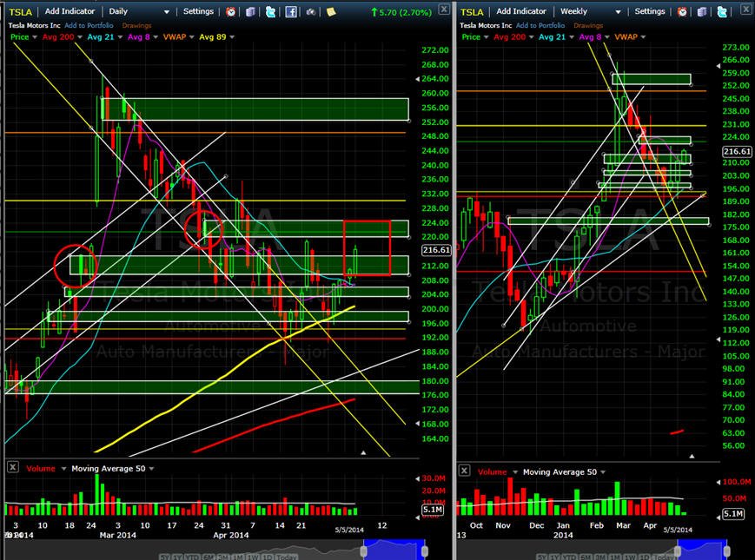Viewport: 755px width, 560px height.
Task: Close the Volume panel in the daily chart
Action: point(13,467)
